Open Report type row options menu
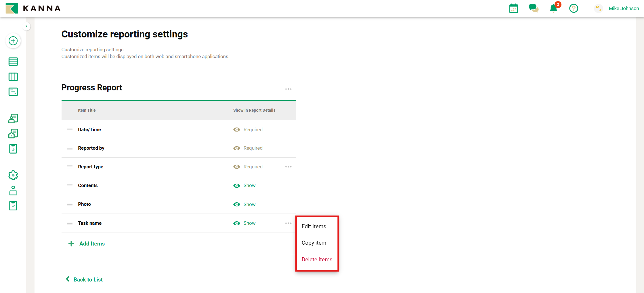 point(288,167)
